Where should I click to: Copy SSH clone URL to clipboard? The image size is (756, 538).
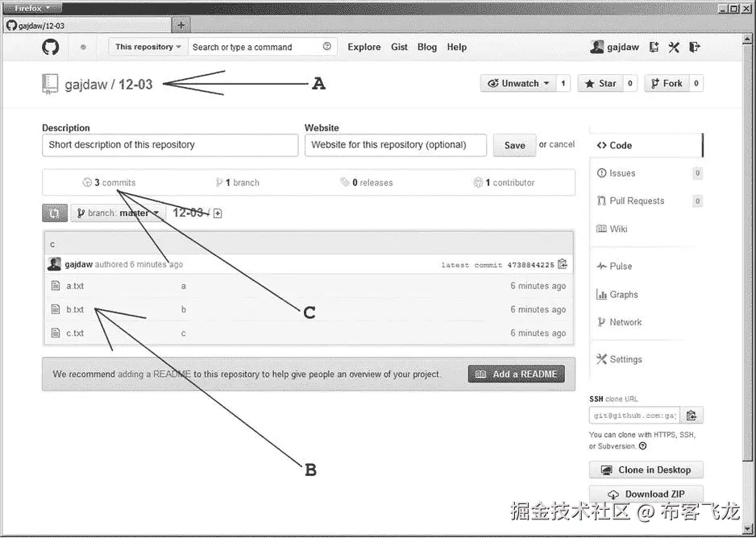pyautogui.click(x=692, y=416)
